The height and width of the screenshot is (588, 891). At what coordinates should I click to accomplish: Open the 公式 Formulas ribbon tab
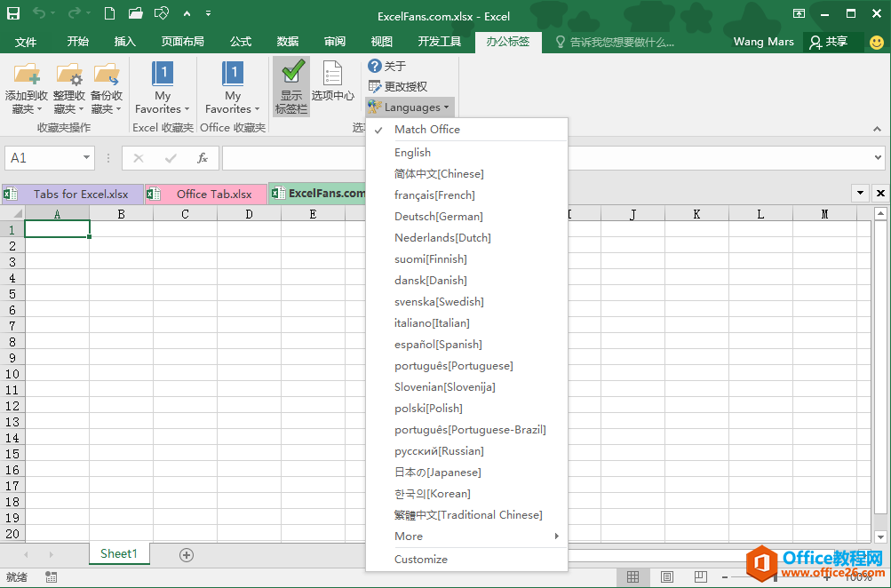pyautogui.click(x=241, y=42)
